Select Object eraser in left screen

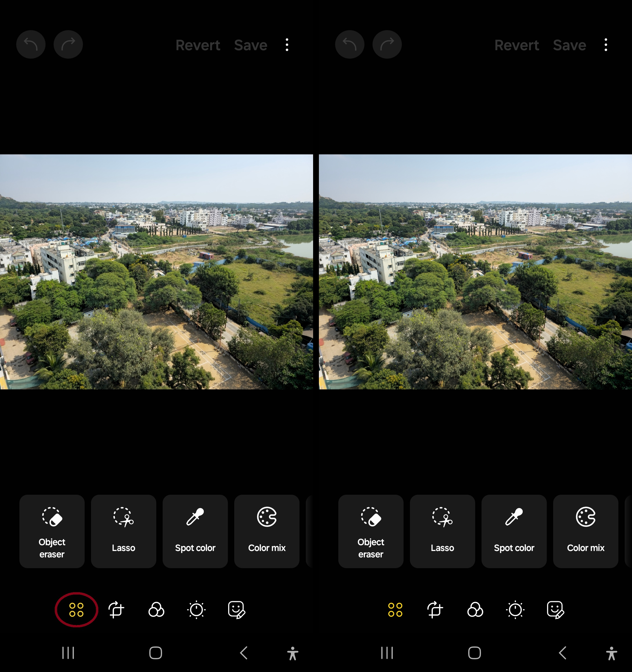coord(52,531)
